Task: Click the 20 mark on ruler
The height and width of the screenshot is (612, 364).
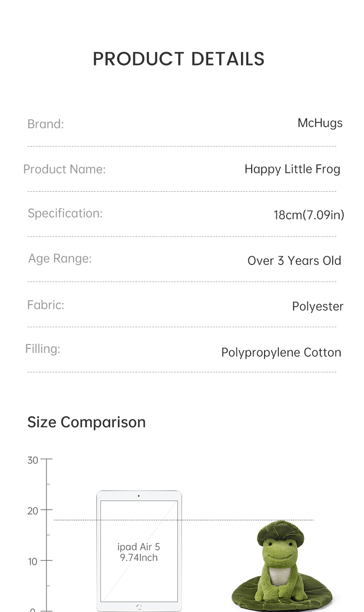Action: pyautogui.click(x=33, y=511)
